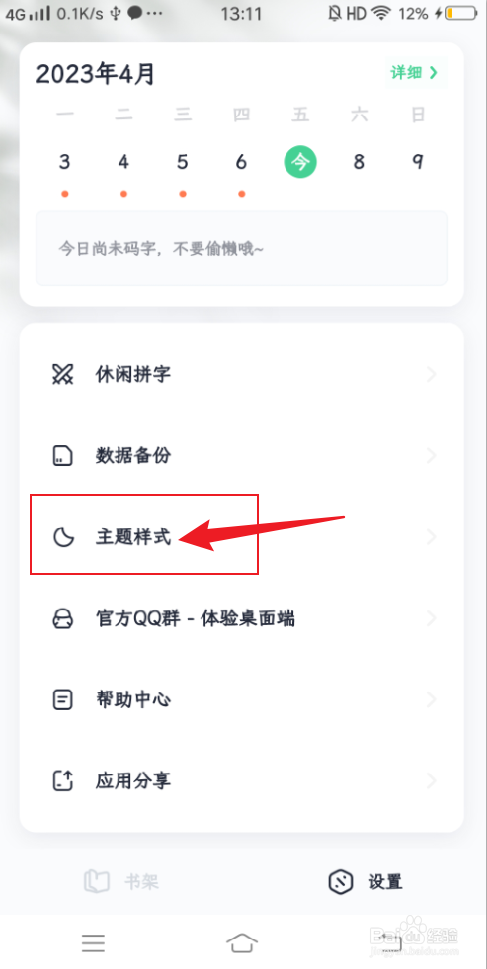Tap the 数据备份 storage card icon
487x969 pixels.
(x=62, y=456)
